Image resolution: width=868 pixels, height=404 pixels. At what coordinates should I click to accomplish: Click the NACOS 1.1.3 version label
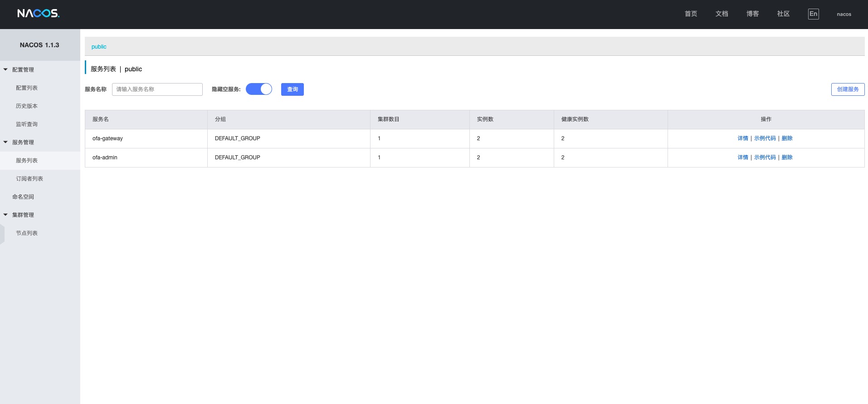39,45
